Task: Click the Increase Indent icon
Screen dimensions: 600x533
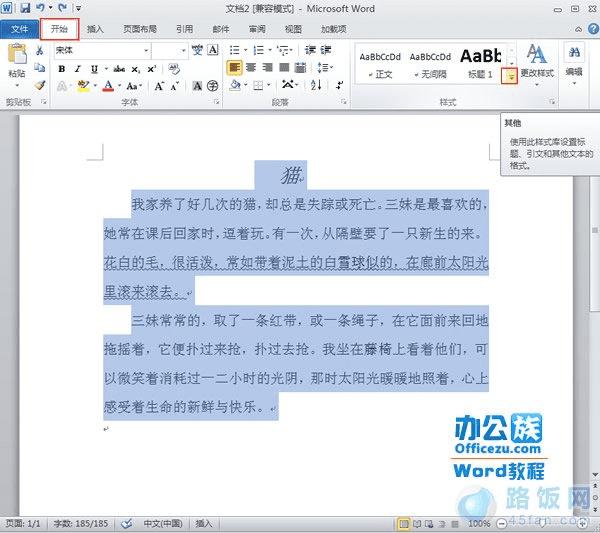Action: pyautogui.click(x=326, y=50)
